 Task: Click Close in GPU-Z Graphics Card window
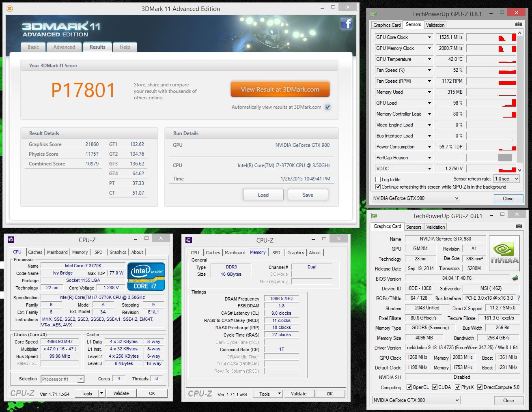[x=508, y=401]
